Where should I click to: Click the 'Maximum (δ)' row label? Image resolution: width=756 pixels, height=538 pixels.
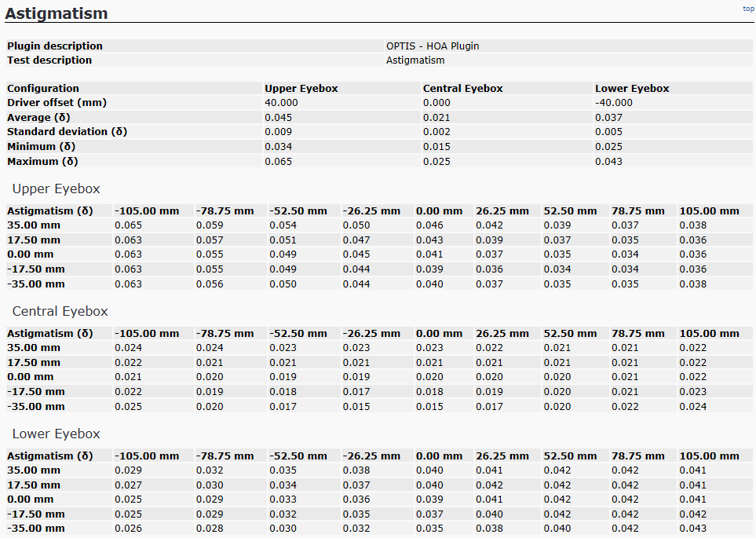tap(43, 162)
